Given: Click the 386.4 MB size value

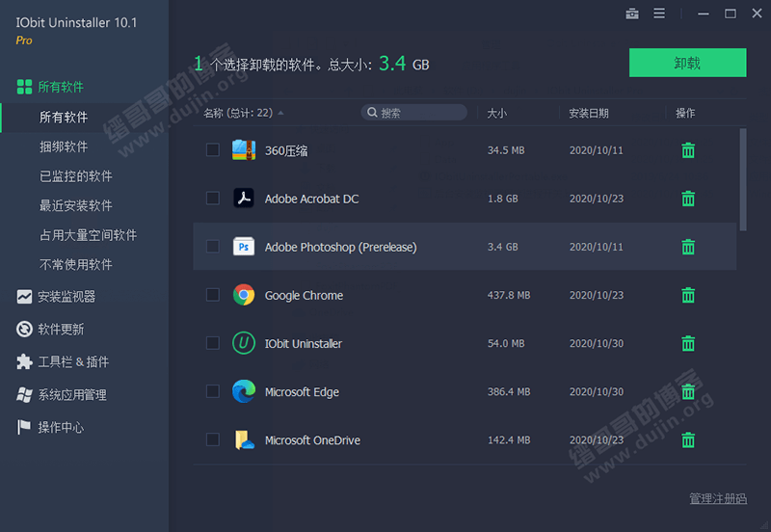Looking at the screenshot, I should click(509, 391).
